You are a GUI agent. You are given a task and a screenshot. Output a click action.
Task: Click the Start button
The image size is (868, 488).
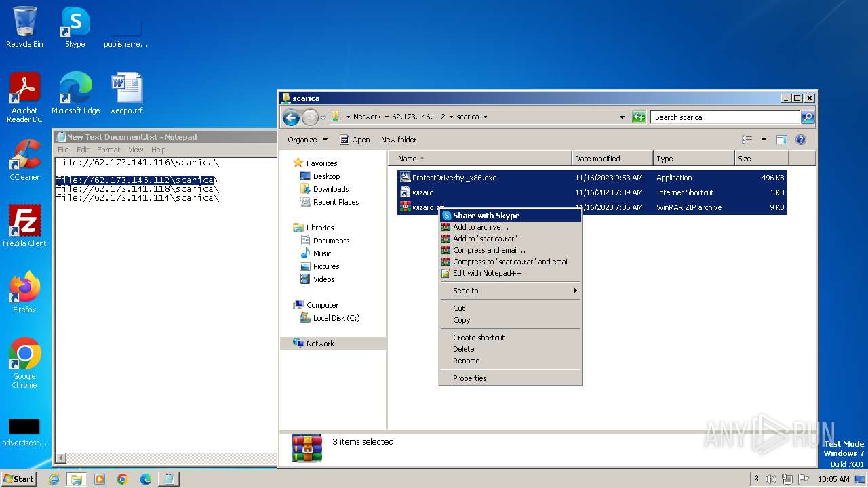point(19,479)
